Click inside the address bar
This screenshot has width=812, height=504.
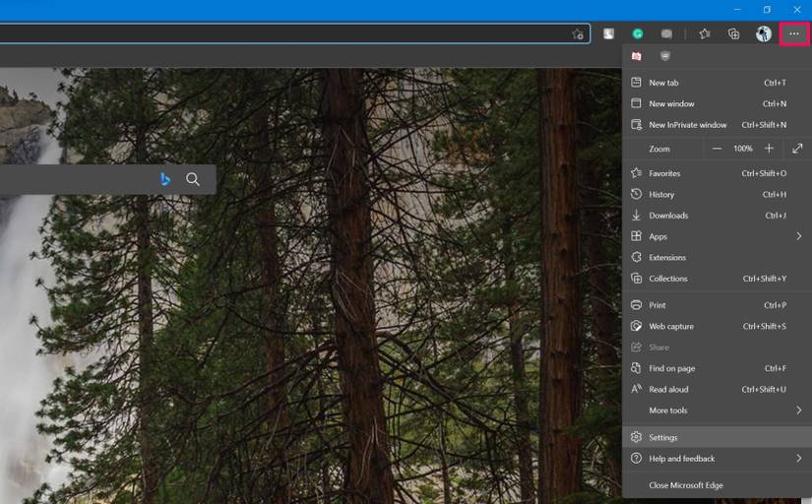282,34
